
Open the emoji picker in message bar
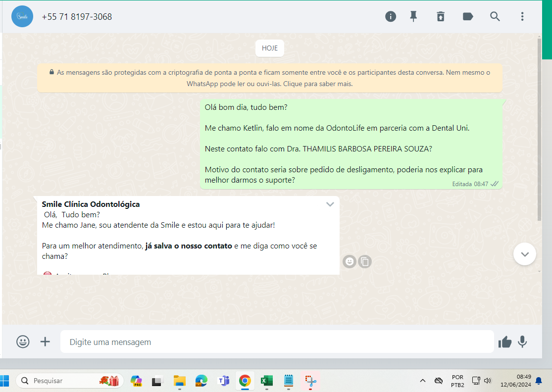(x=23, y=342)
